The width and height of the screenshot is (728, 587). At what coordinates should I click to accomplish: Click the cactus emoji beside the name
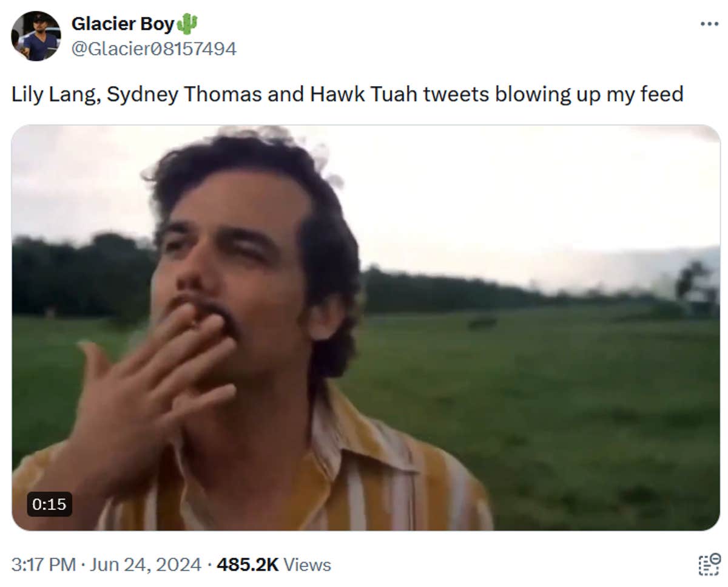187,24
